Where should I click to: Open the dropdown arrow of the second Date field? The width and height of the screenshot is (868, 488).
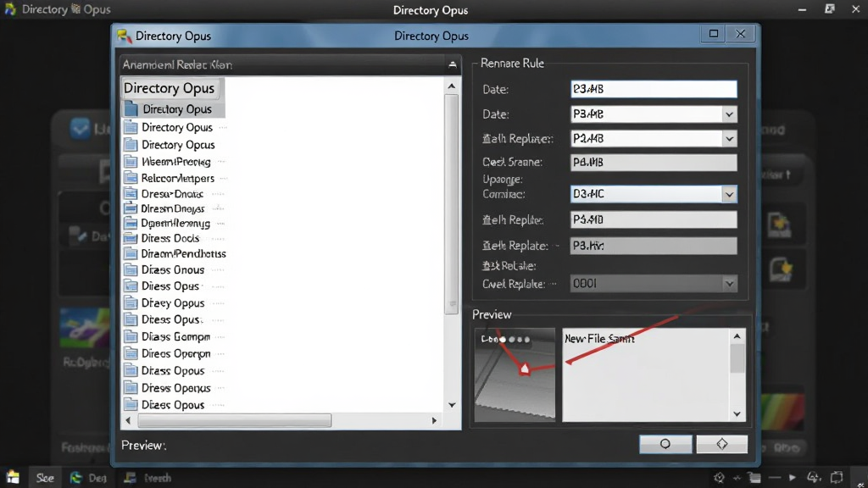tap(729, 114)
